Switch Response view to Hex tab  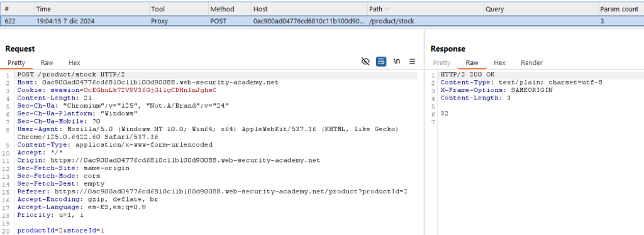(499, 63)
